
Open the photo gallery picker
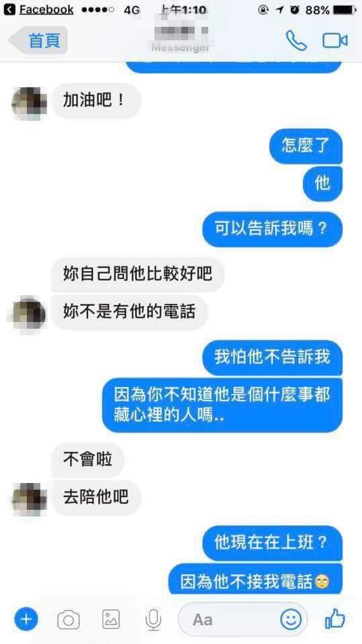click(x=111, y=619)
